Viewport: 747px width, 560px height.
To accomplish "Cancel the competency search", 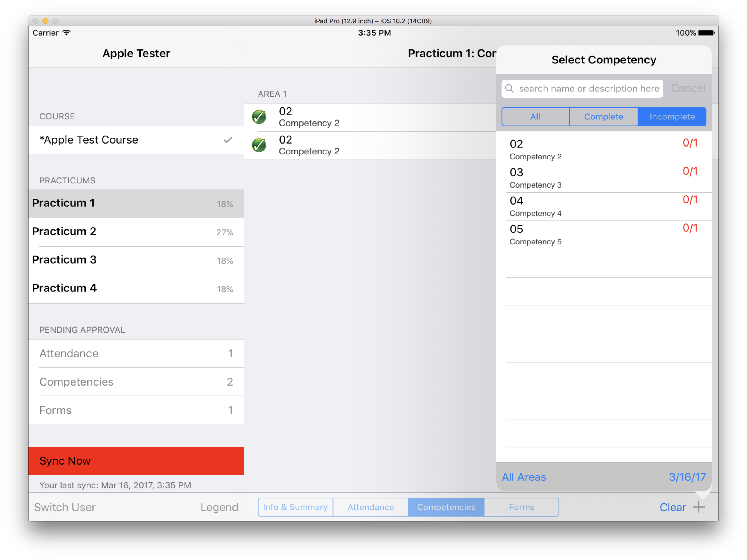I will pos(688,88).
